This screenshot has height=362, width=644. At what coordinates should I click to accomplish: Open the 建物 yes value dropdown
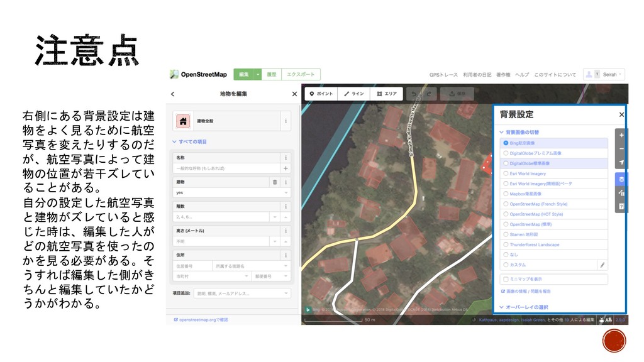click(x=286, y=192)
